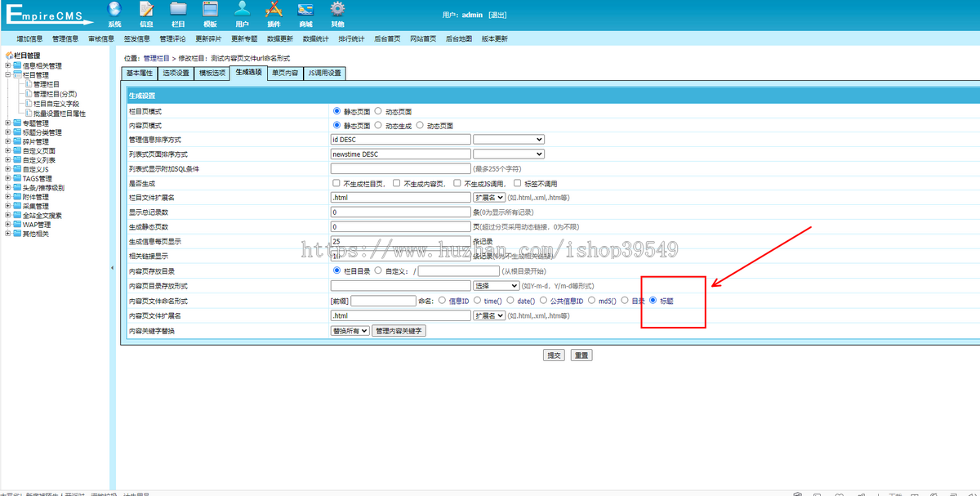Viewport: 980px width, 496px height.
Task: Open the 用户 person icon
Action: (x=242, y=9)
